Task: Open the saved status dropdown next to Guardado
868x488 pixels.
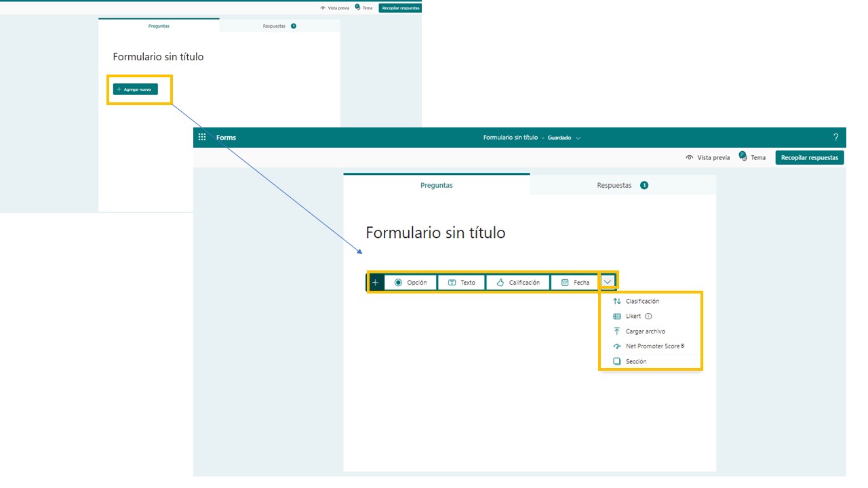Action: coord(578,138)
